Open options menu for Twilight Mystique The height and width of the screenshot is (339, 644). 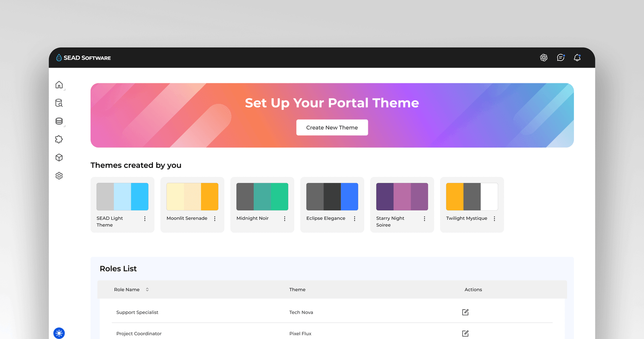(x=495, y=219)
